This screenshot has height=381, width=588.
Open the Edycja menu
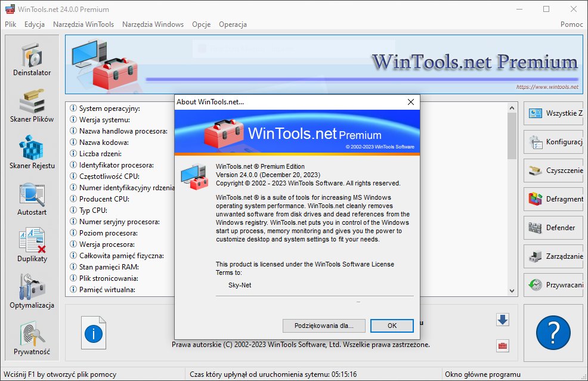coord(35,24)
